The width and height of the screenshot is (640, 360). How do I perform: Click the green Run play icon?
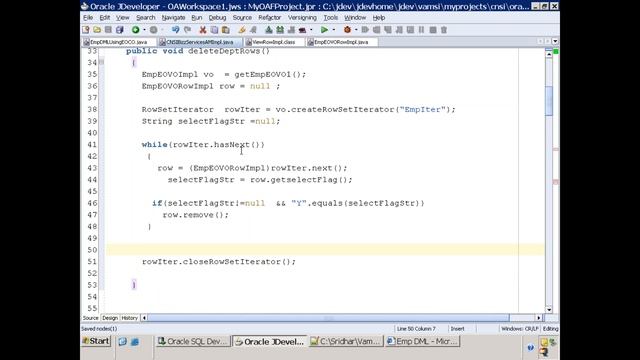point(324,30)
